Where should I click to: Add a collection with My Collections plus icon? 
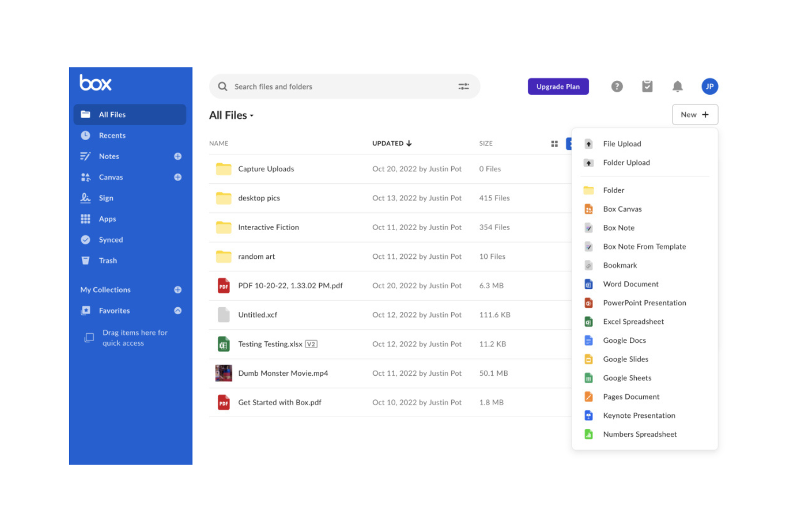click(x=178, y=290)
